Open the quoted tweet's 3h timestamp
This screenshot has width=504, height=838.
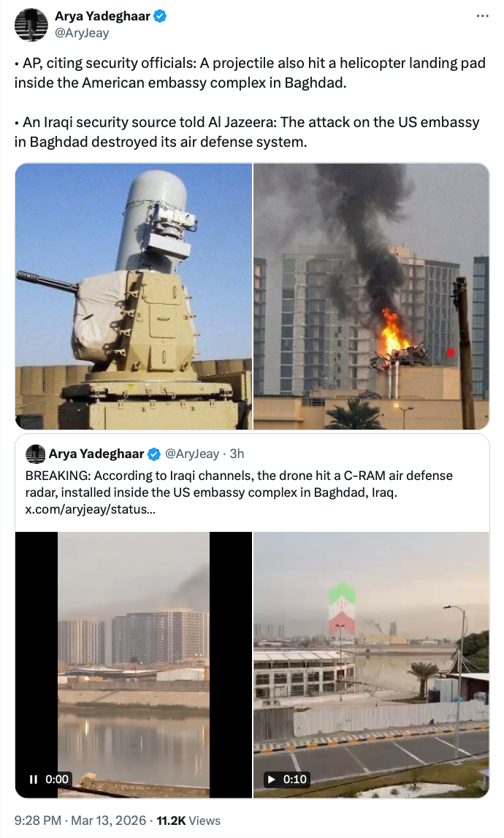pos(237,454)
